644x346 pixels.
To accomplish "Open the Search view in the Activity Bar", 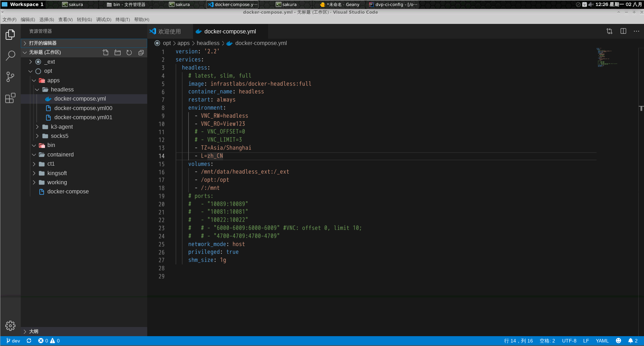I will (11, 56).
